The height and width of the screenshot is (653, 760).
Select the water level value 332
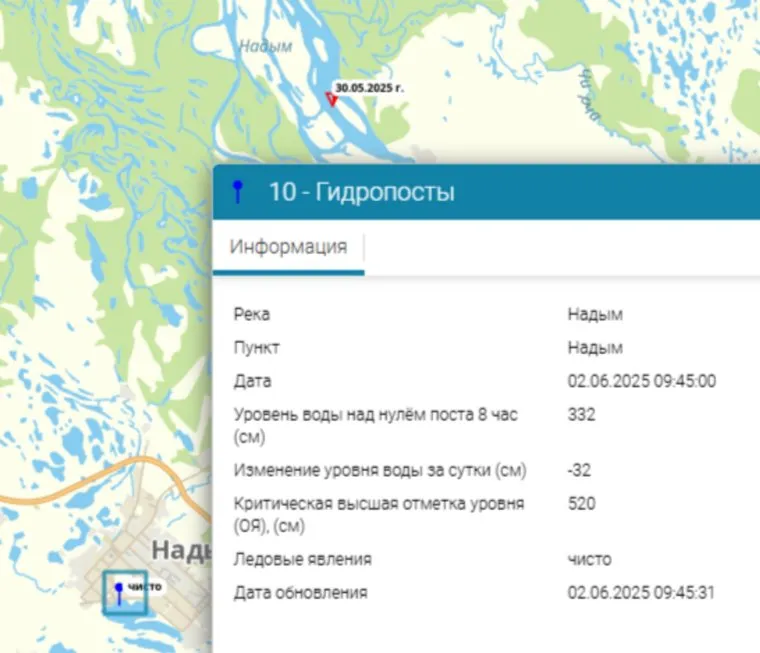point(580,414)
